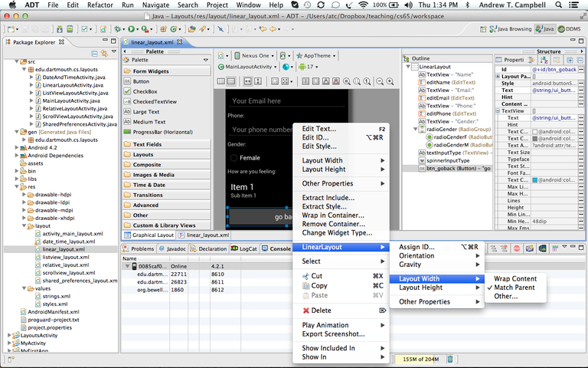Viewport: 588px width, 368px height.
Task: Choose Delete from the context menu
Action: [321, 310]
